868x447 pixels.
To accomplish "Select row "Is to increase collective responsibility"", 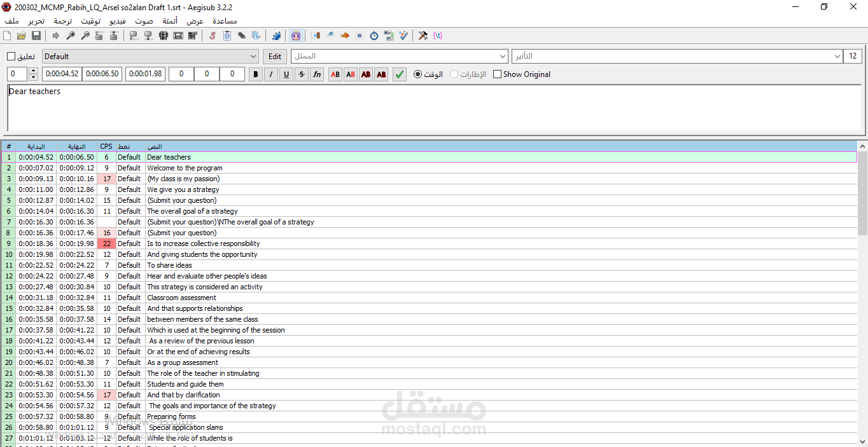I will click(429, 244).
